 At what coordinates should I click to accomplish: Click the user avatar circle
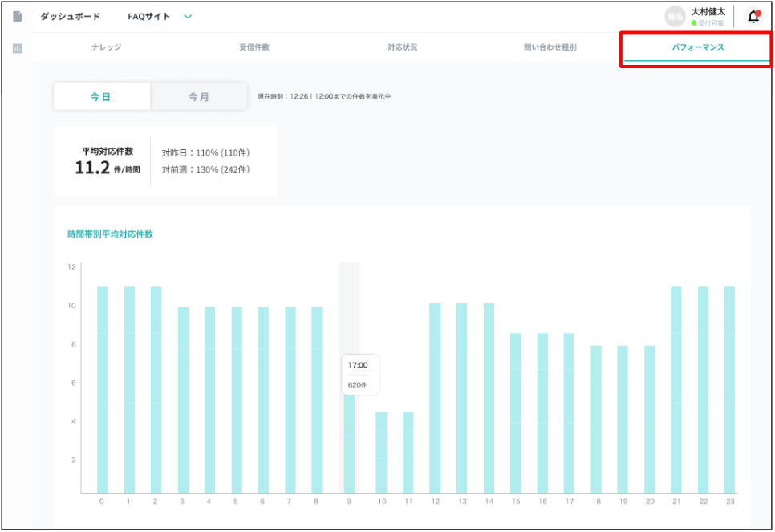coord(675,16)
